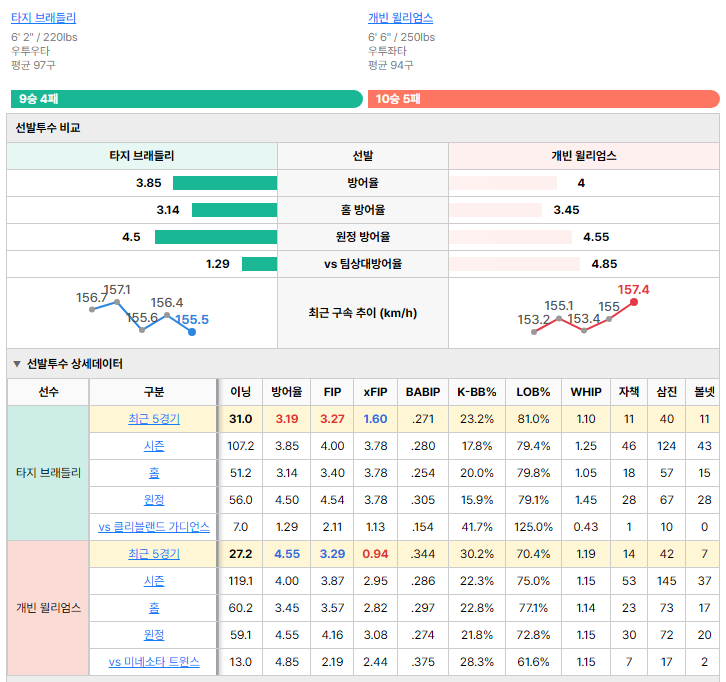Viewport: 726px width, 682px height.
Task: Click the 개빈 윌리엄스 row group cell
Action: click(48, 607)
